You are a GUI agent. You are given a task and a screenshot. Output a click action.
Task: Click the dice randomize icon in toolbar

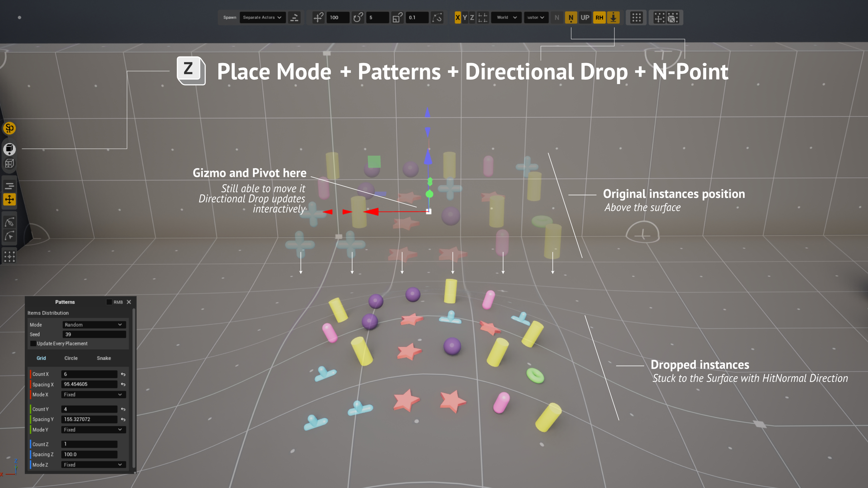coord(673,17)
